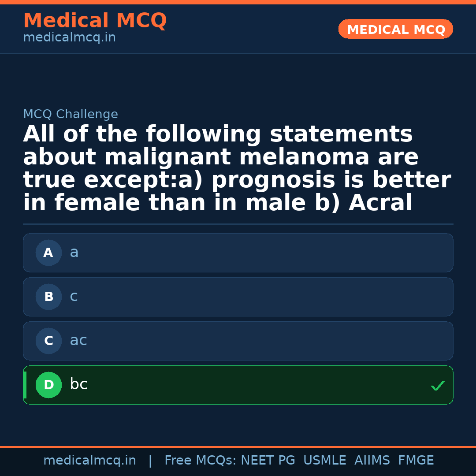Select the circular A option badge
This screenshot has width=476, height=476.
pyautogui.click(x=48, y=253)
